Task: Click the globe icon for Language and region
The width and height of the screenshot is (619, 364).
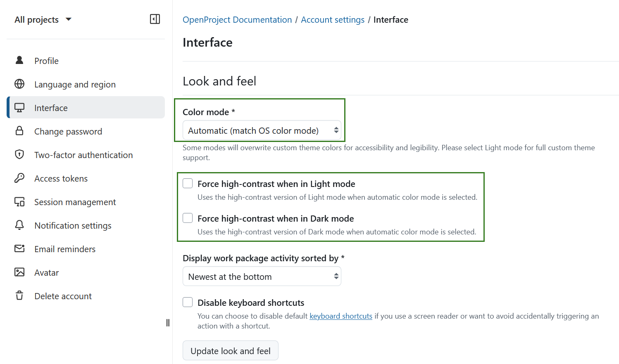Action: [x=19, y=84]
